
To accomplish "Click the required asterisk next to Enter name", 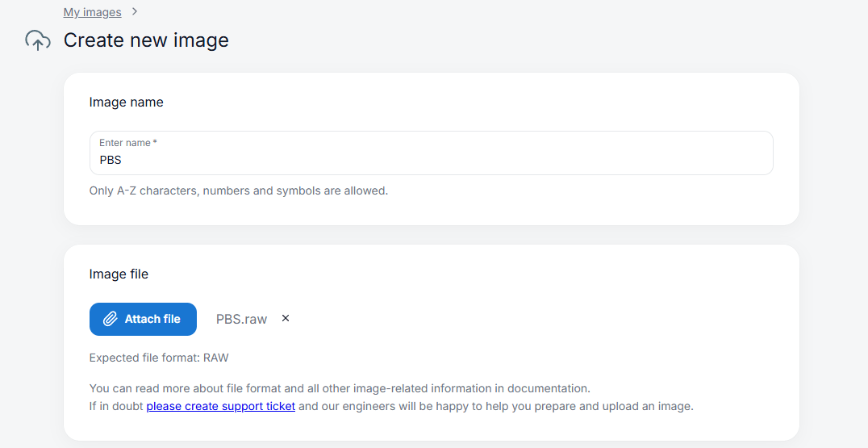I will 155,143.
